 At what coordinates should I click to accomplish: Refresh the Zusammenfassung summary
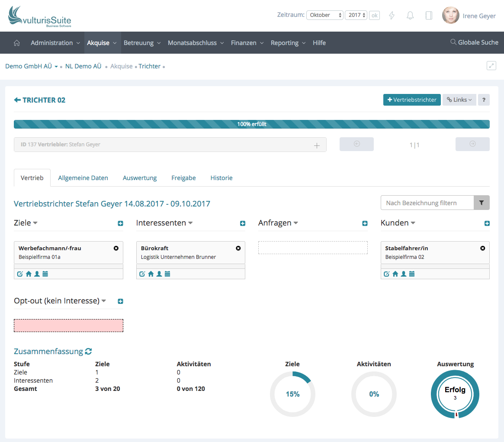[89, 352]
